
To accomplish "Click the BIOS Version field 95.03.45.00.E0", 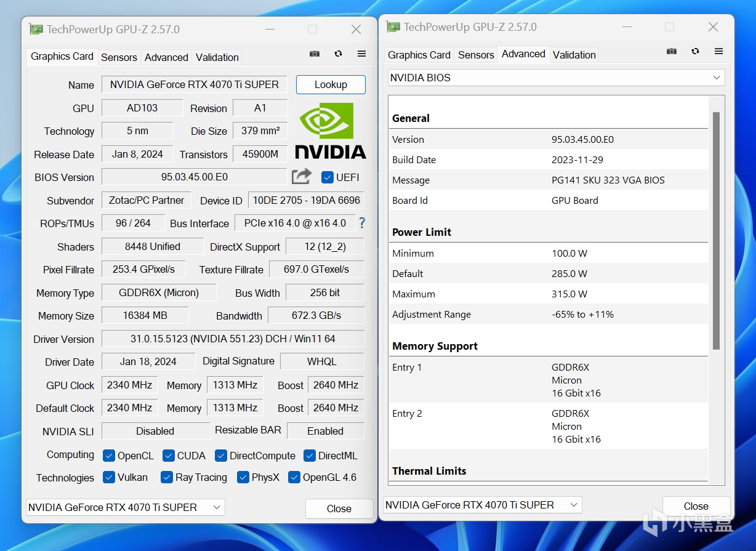I will click(195, 177).
